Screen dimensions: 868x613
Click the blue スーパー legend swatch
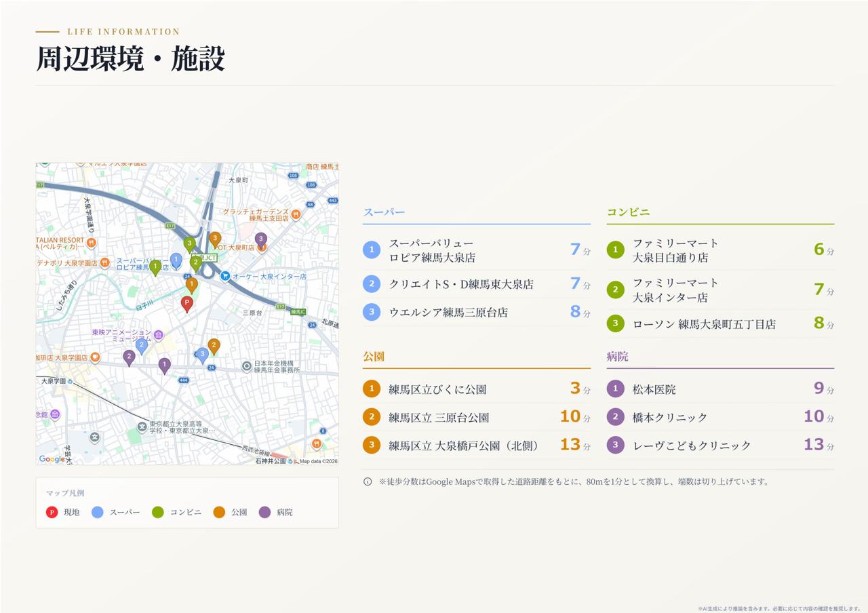tap(98, 512)
